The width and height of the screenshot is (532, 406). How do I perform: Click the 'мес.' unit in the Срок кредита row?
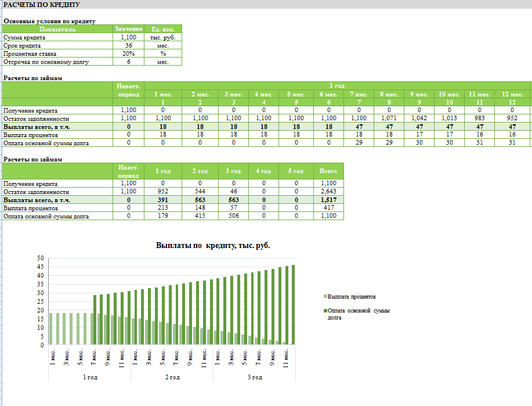pos(163,45)
